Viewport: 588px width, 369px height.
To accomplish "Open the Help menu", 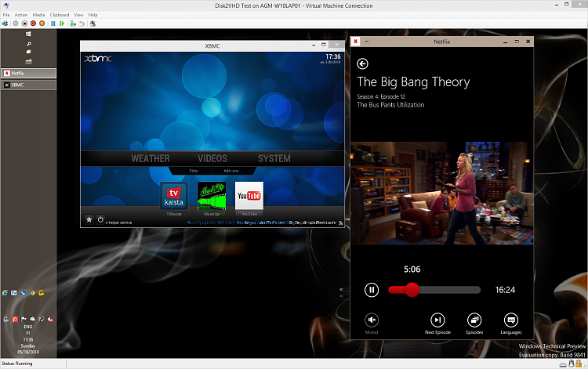I will 93,15.
